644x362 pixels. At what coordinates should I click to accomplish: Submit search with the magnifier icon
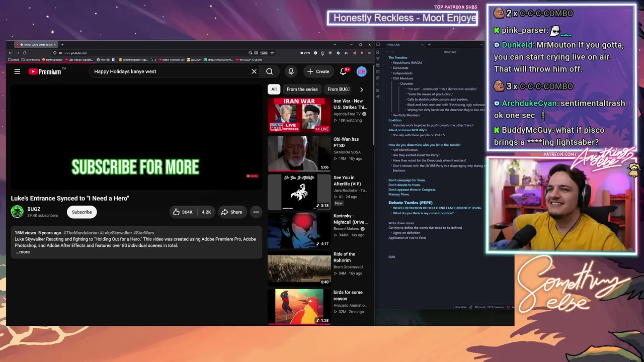point(270,71)
